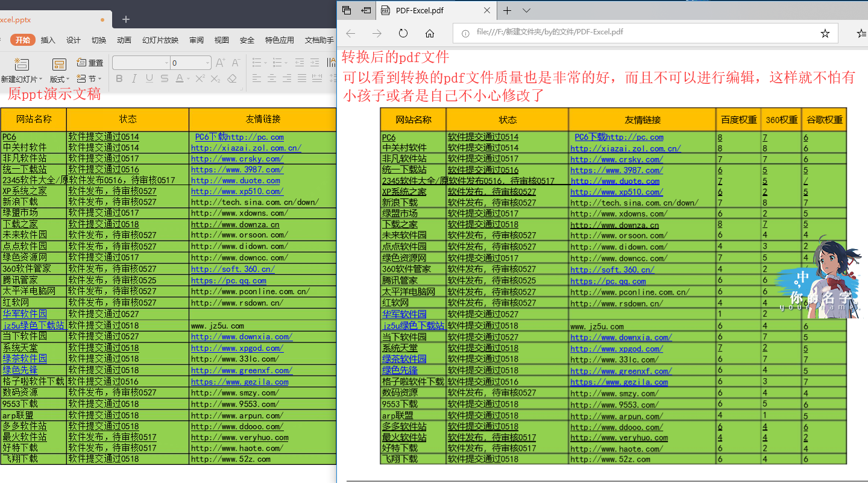
Task: Open the 视图 ribbon tab
Action: tap(222, 40)
